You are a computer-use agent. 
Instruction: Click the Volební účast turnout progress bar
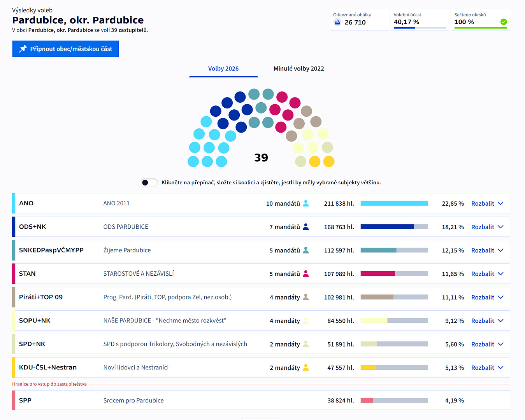click(420, 28)
